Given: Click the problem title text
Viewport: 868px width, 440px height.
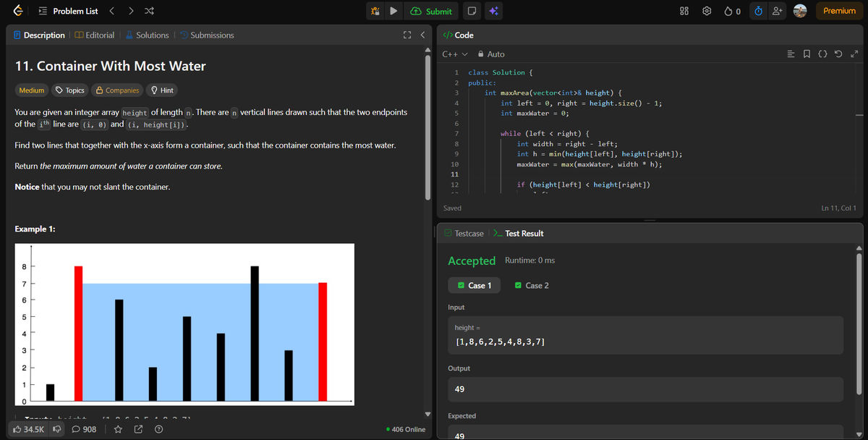Looking at the screenshot, I should coord(110,66).
